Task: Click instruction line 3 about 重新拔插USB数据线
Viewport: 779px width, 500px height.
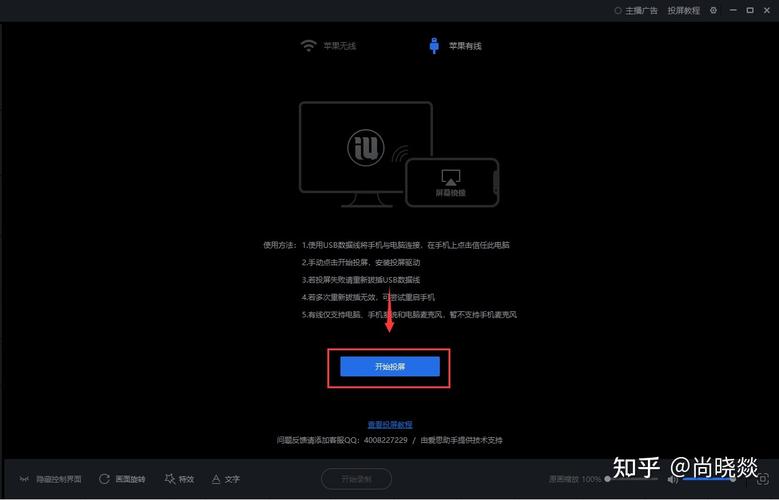Action: [361, 280]
